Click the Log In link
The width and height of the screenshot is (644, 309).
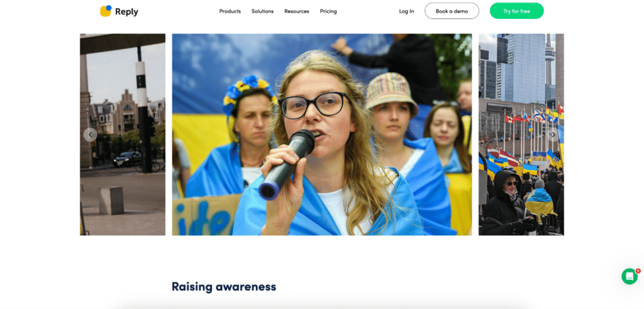[407, 11]
